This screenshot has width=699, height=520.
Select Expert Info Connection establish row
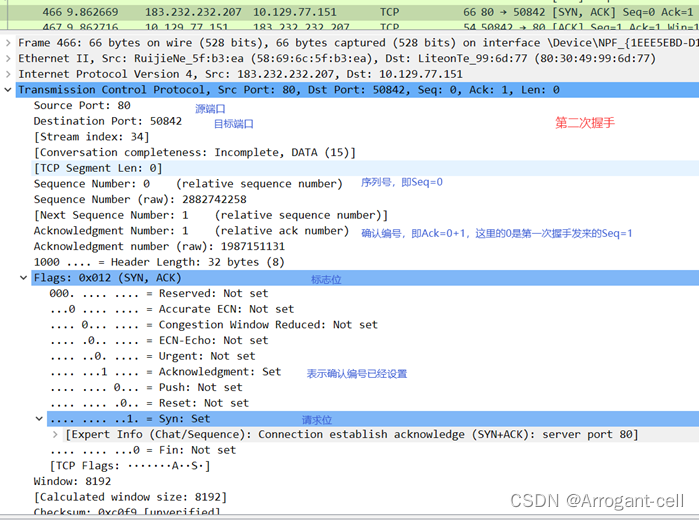[352, 434]
